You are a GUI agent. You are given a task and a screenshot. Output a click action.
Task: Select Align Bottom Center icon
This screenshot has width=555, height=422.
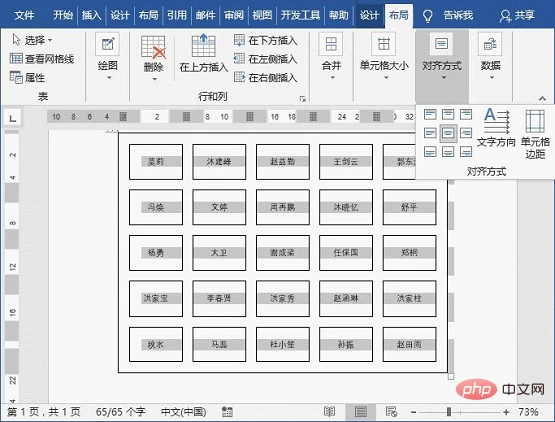tap(448, 152)
